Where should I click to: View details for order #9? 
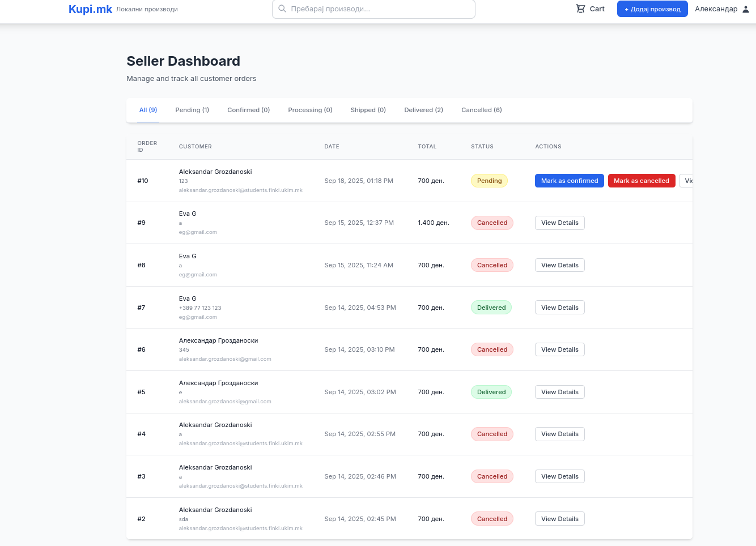[559, 223]
